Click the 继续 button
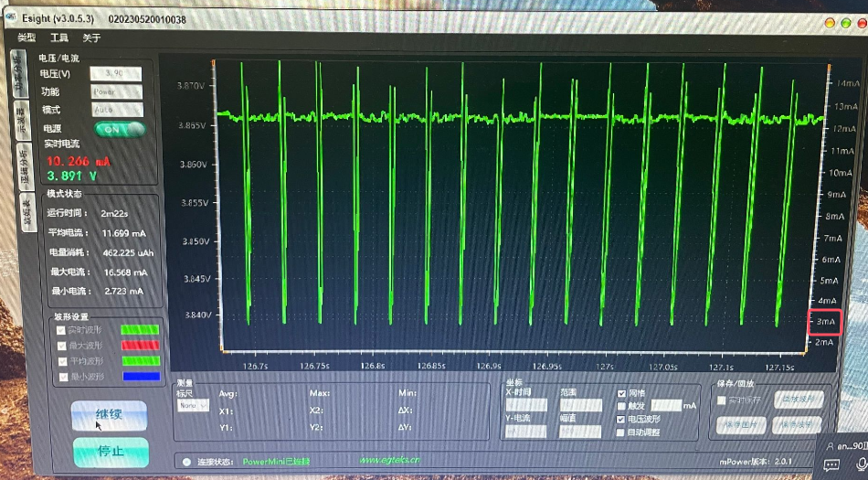This screenshot has width=868, height=480. [x=109, y=415]
